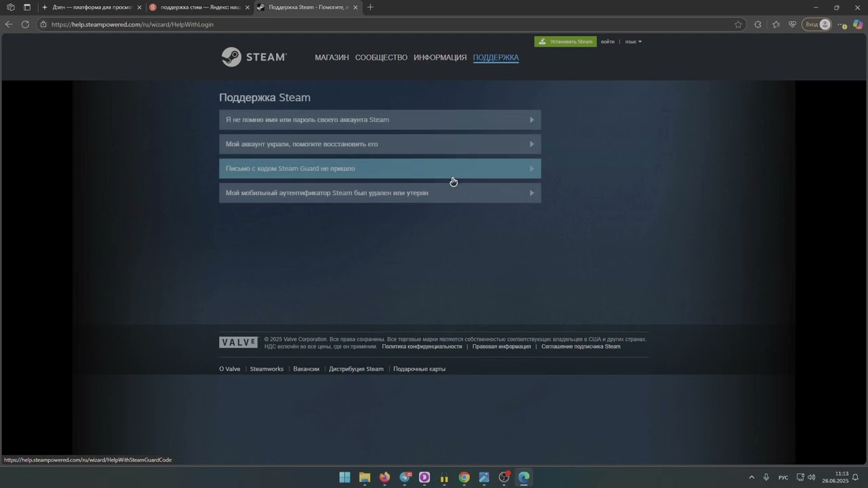Image resolution: width=868 pixels, height=488 pixels.
Task: Click the Microsoft Edge taskbar icon
Action: pyautogui.click(x=524, y=477)
